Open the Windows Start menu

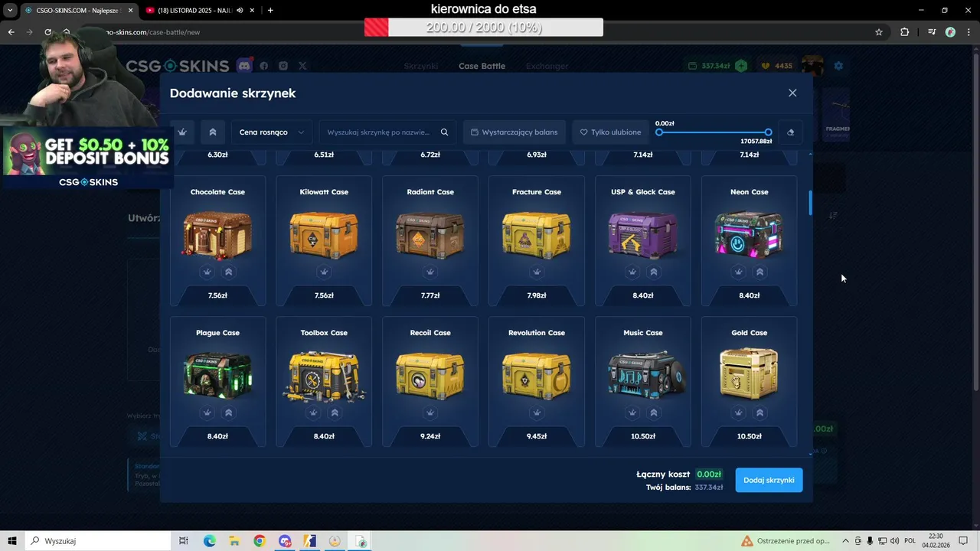coord(12,541)
